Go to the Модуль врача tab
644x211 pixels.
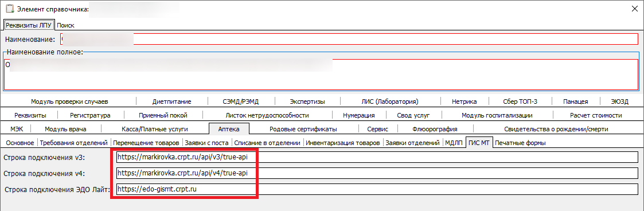coord(65,129)
